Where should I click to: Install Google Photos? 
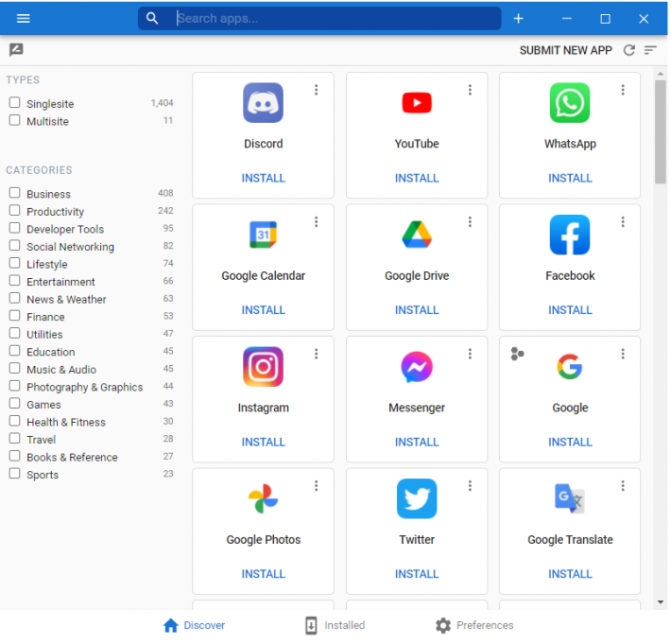(x=263, y=574)
